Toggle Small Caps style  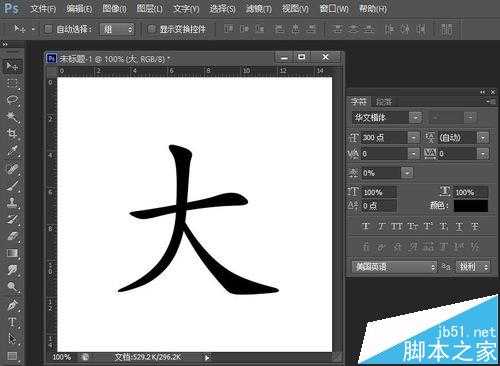tap(412, 226)
